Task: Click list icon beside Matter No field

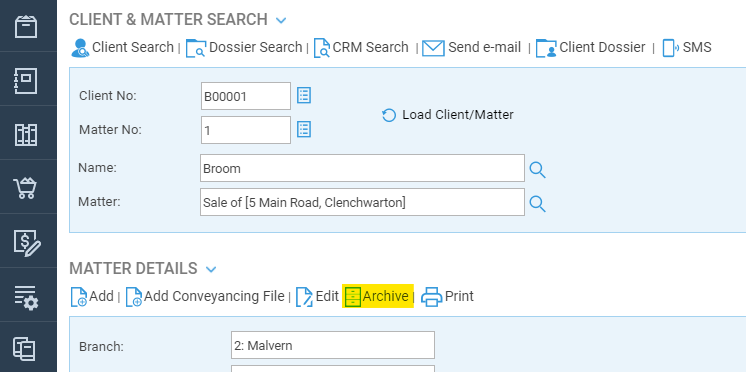Action: coord(304,129)
